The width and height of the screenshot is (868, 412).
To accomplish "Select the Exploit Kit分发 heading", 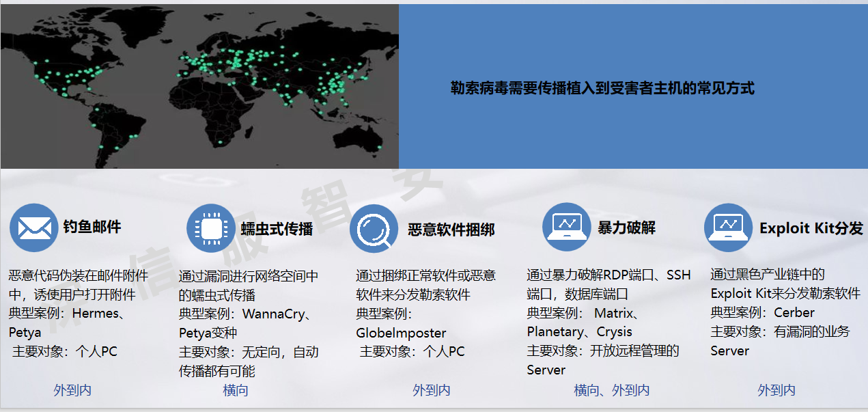I will click(811, 228).
